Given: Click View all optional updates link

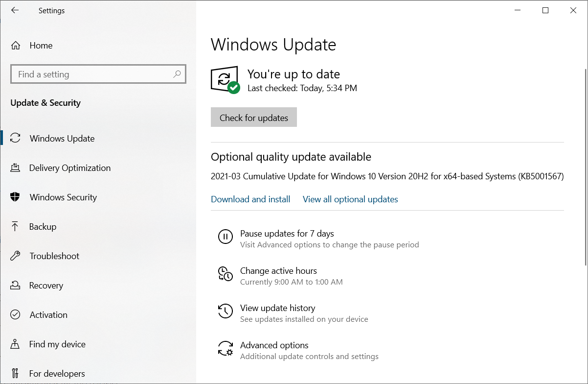Looking at the screenshot, I should point(350,199).
